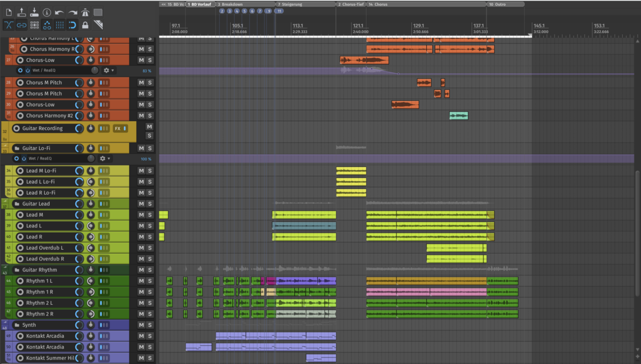Adjust the Wet knob on Guitar Lo-Fi ReaEQ
Image resolution: width=641 pixels, height=364 pixels.
coord(91,159)
